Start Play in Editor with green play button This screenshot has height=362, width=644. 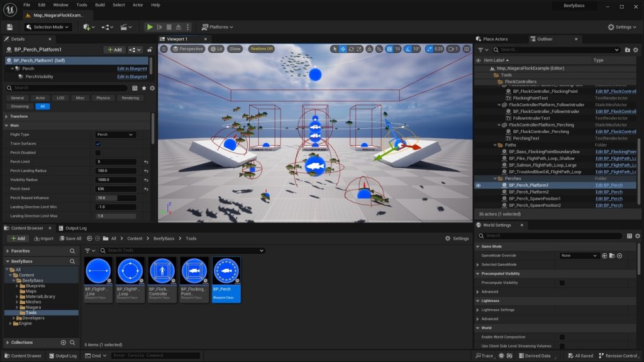[150, 27]
